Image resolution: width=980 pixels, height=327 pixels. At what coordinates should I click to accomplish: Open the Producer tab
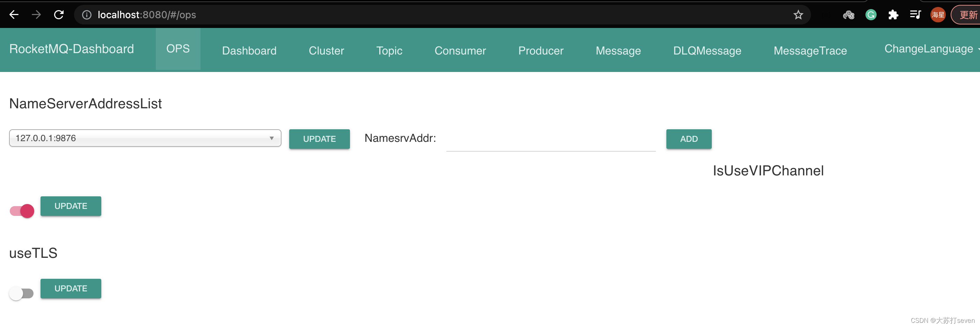[541, 51]
